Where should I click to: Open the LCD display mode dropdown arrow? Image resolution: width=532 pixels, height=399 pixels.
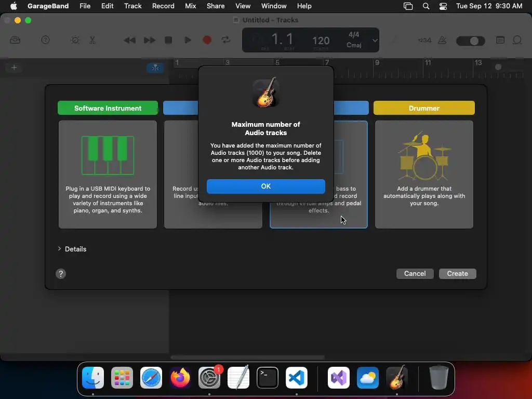(x=375, y=40)
